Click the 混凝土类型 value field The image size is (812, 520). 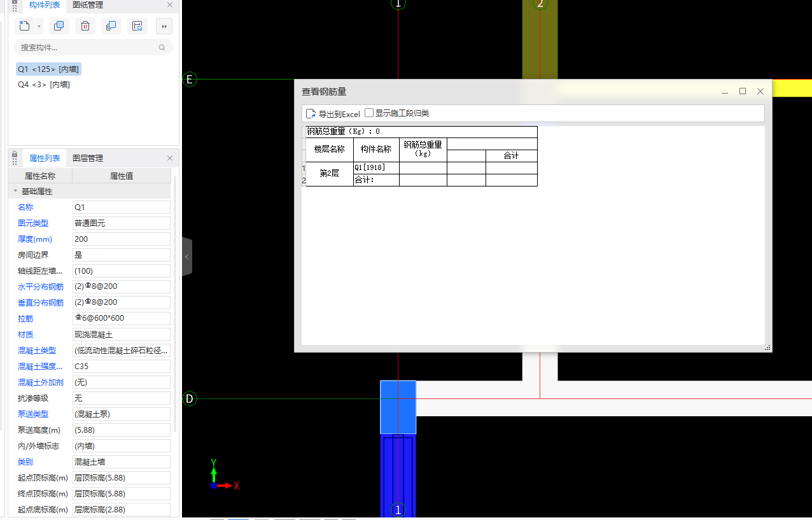[122, 350]
